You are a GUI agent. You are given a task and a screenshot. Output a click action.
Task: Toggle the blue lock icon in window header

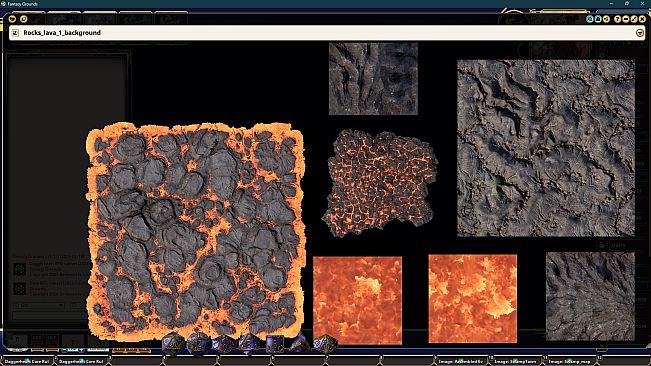[598, 19]
